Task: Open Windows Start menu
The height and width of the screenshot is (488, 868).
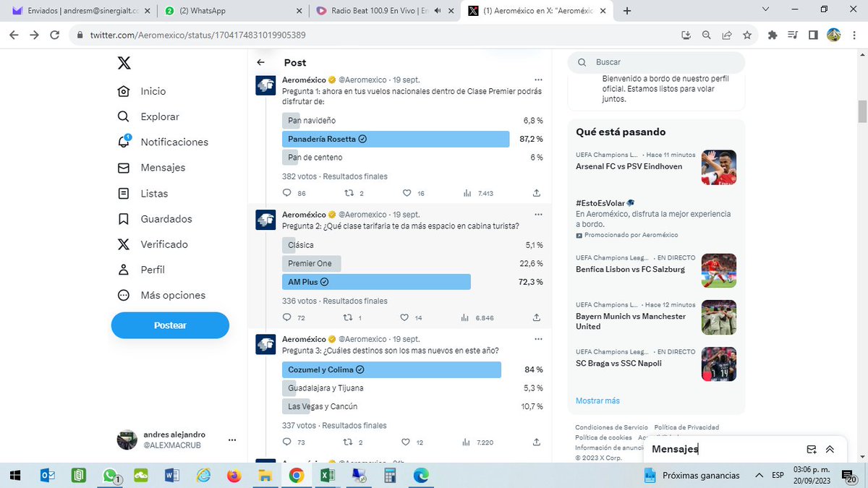Action: coord(16,475)
